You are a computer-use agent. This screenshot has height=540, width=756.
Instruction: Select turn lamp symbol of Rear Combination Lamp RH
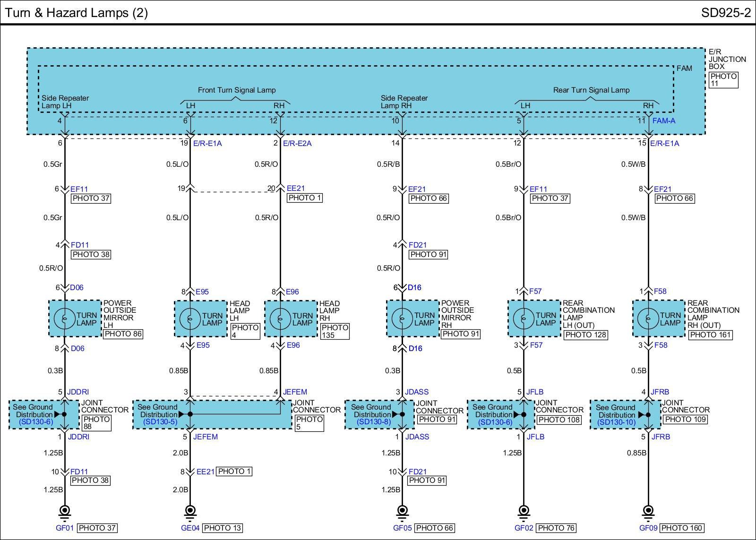648,319
